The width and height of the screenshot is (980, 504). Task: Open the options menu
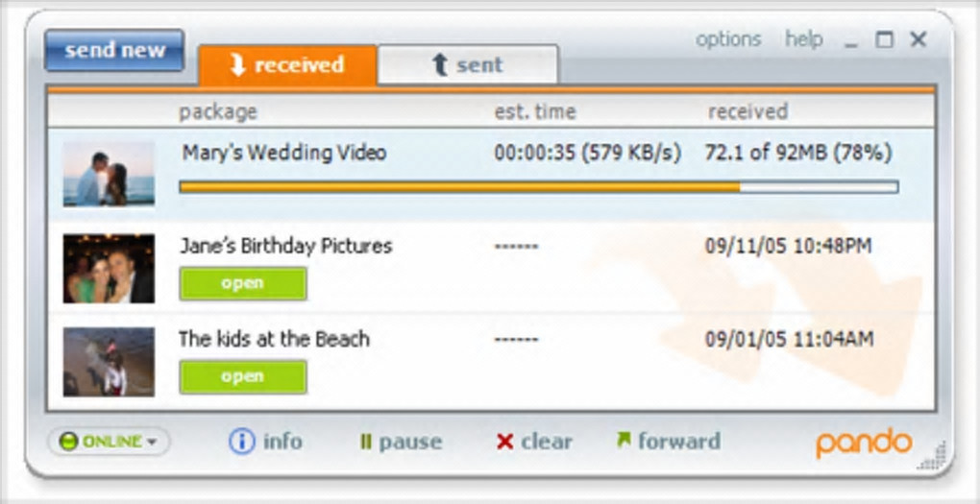tap(728, 39)
